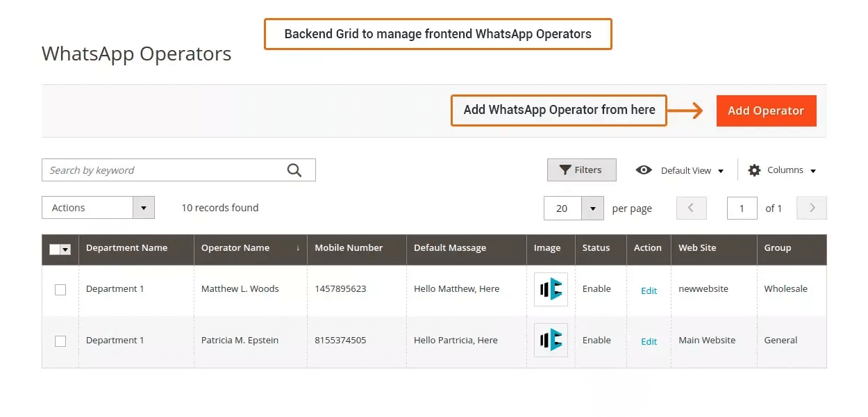868x417 pixels.
Task: Select the Patricia M. Epstein row checkbox
Action: tap(60, 341)
